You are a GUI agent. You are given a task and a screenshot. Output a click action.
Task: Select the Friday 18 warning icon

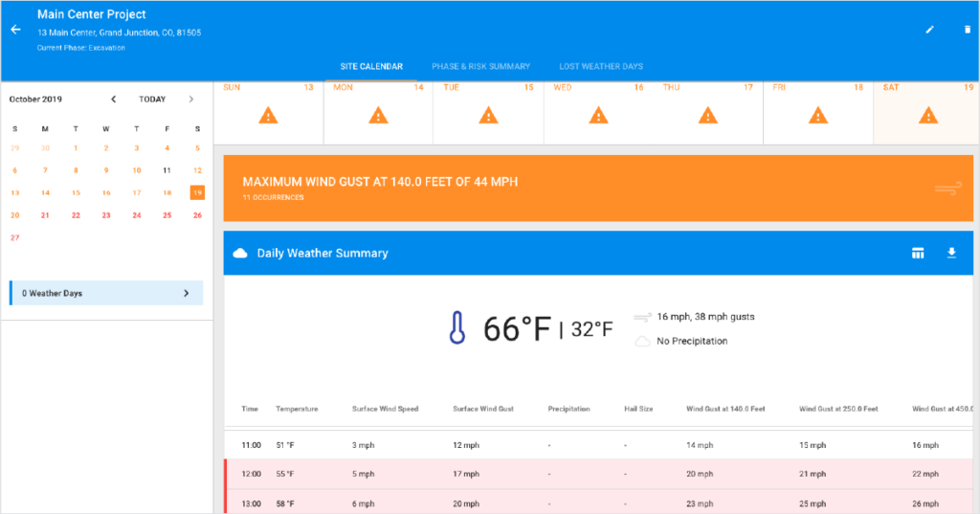817,115
